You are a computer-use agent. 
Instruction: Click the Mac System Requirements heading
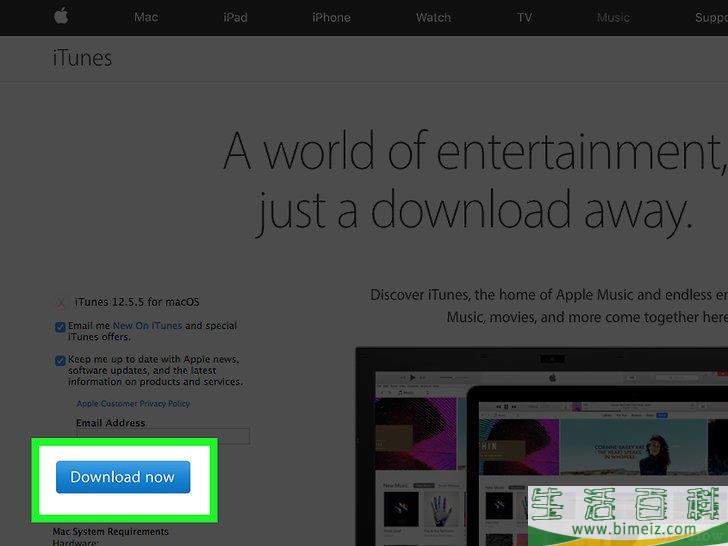110,532
